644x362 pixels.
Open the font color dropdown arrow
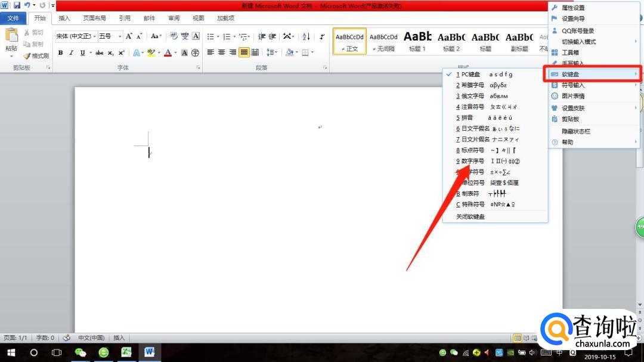[x=175, y=52]
